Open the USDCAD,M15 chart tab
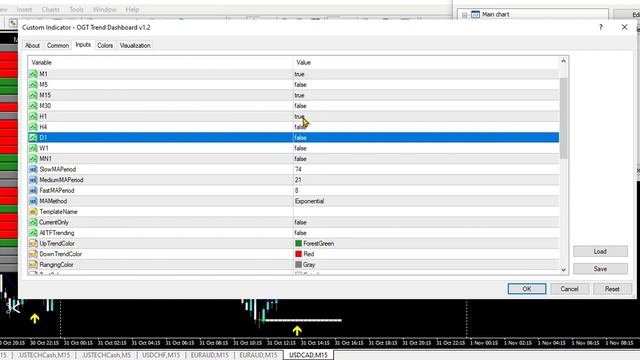The image size is (640, 360). [308, 355]
